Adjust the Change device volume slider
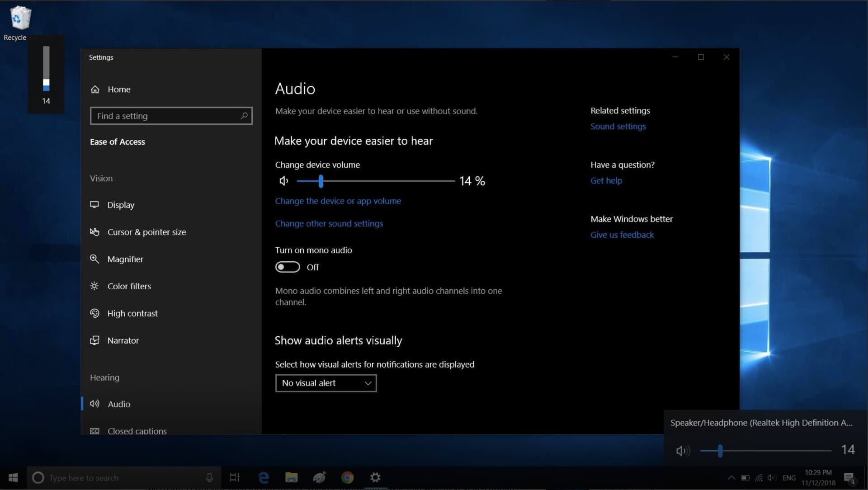Screen dimensions: 868x490 (x=375, y=181)
